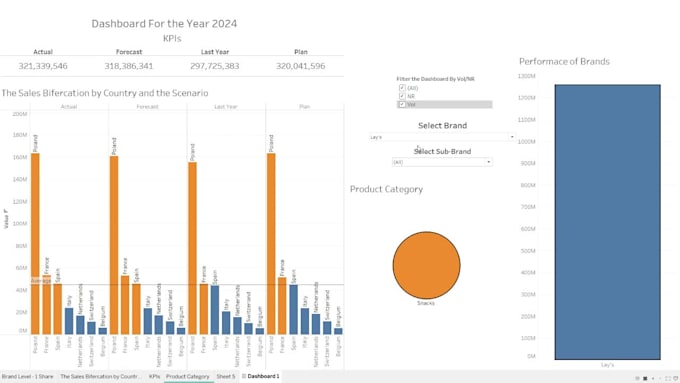Select the blue Lay's bar in Performace of Brands
This screenshot has width=680, height=383.
608,222
